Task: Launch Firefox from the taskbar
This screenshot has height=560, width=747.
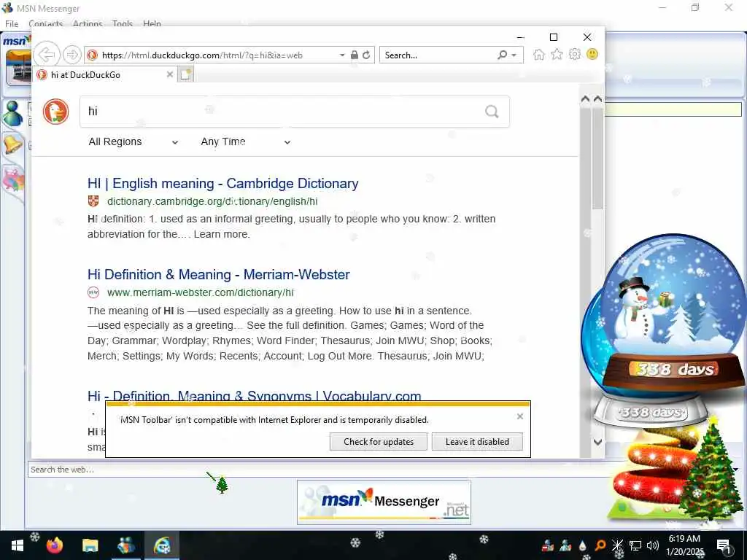Action: (55, 545)
